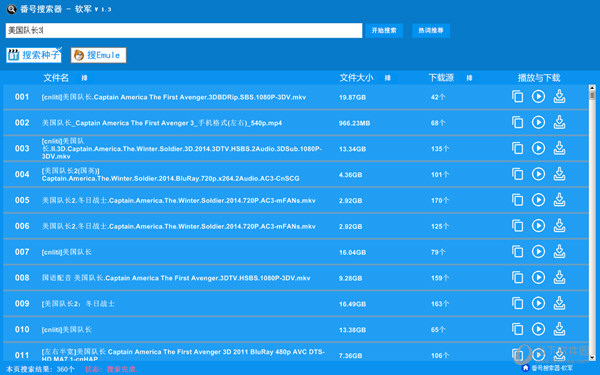Image resolution: width=600 pixels, height=375 pixels.
Task: Sort by file size column arrow
Action: pyautogui.click(x=387, y=78)
